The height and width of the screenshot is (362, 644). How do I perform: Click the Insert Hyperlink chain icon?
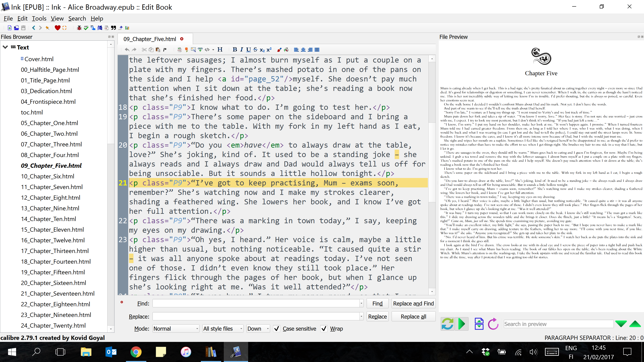[x=200, y=49]
